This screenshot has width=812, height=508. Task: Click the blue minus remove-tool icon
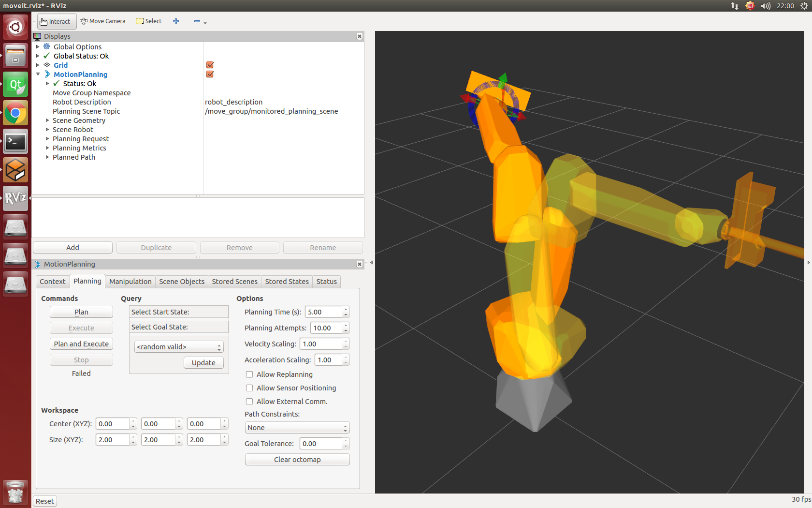(197, 21)
